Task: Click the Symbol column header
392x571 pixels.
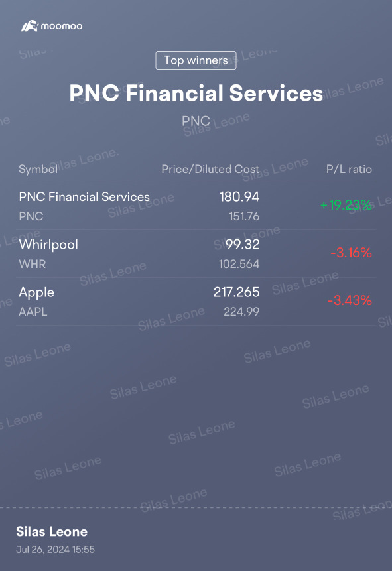Action: (x=38, y=169)
